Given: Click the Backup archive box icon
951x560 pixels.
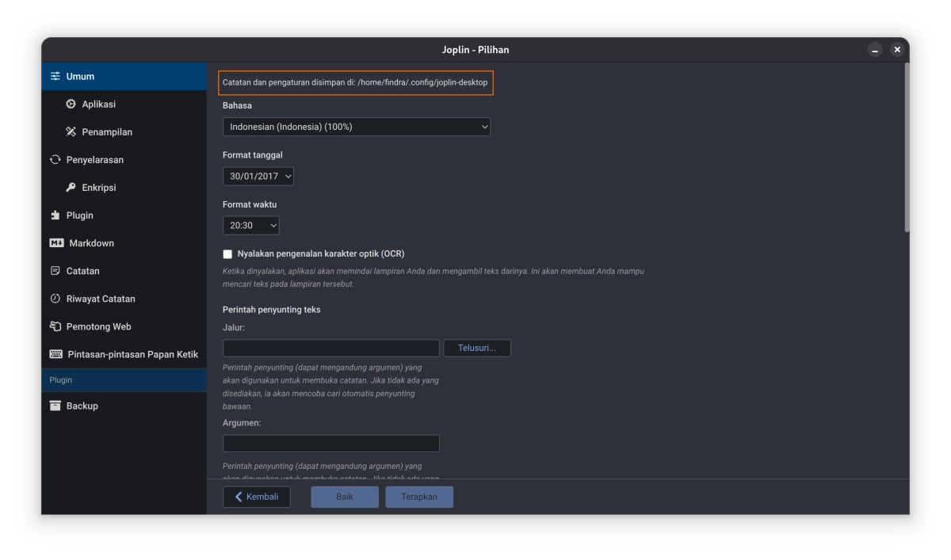Looking at the screenshot, I should (x=55, y=406).
